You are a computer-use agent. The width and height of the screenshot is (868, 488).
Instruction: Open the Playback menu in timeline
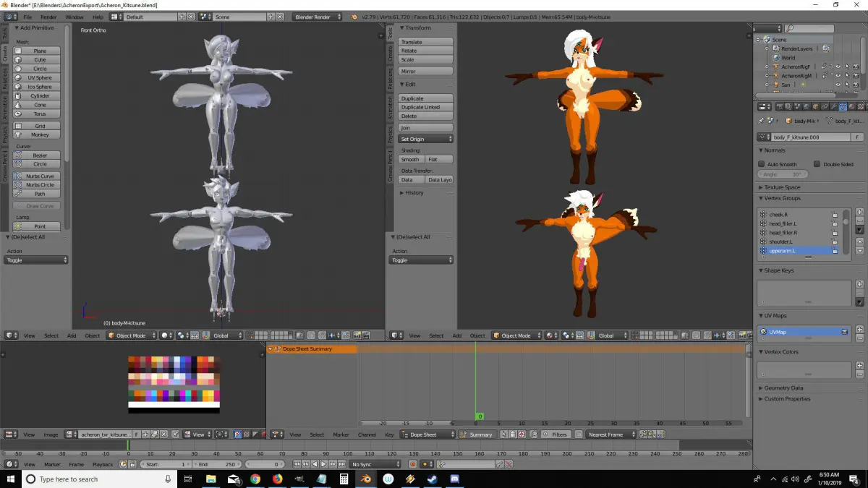tap(103, 464)
